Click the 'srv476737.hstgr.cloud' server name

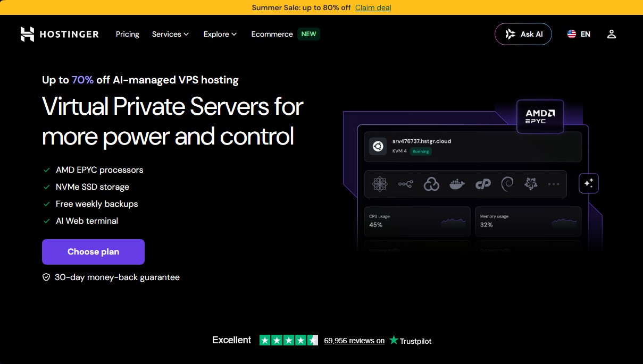[x=422, y=141]
